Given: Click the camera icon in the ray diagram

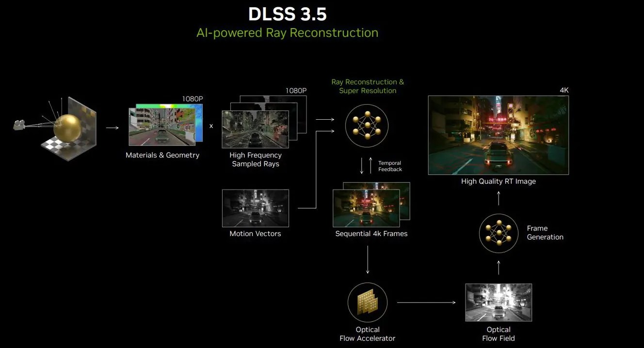Looking at the screenshot, I should point(19,125).
